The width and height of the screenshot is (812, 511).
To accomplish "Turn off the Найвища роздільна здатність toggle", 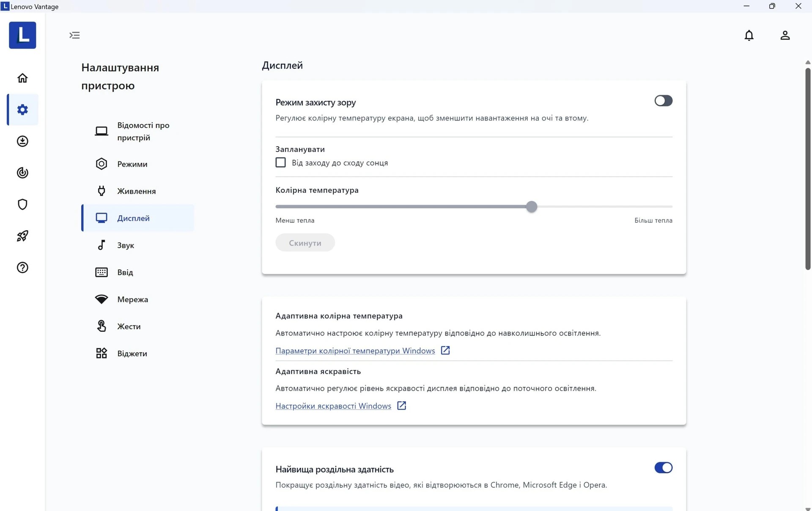I will point(663,467).
